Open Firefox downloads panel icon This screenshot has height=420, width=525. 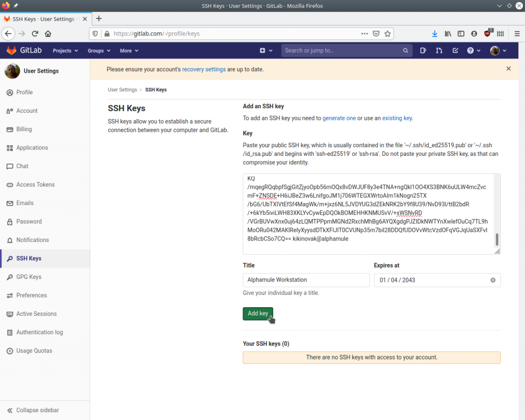coord(435,33)
